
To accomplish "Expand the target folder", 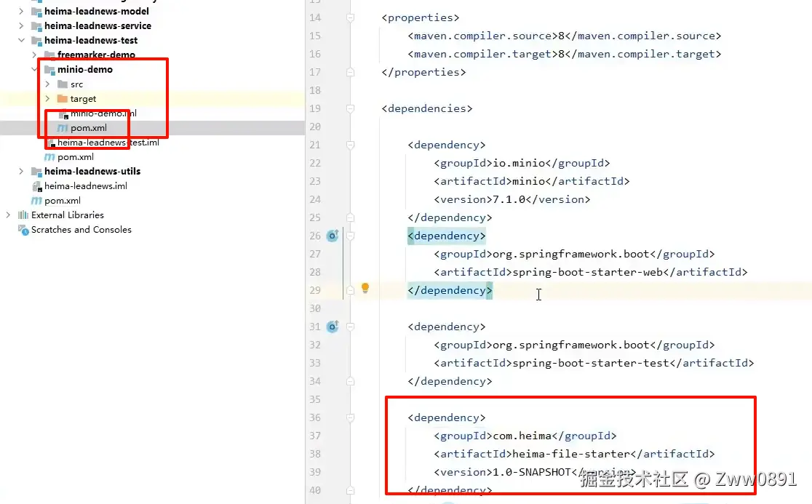I will pos(47,98).
